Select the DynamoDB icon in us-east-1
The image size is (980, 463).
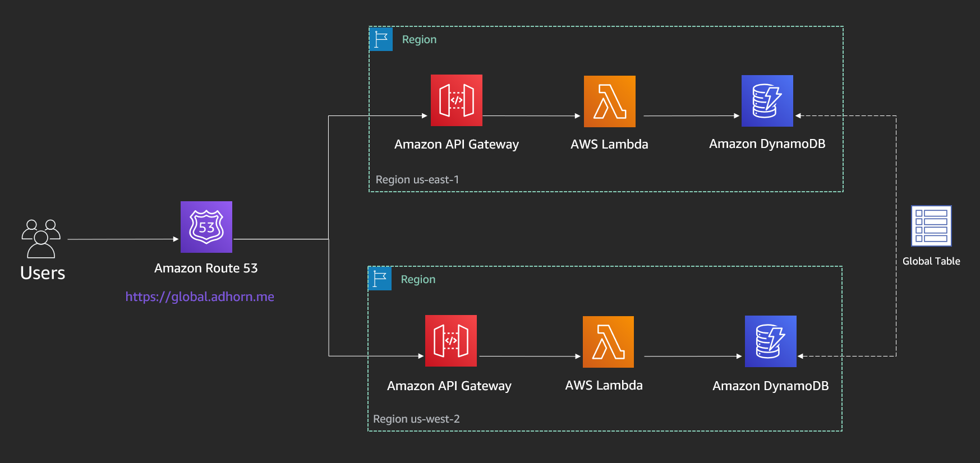(767, 101)
